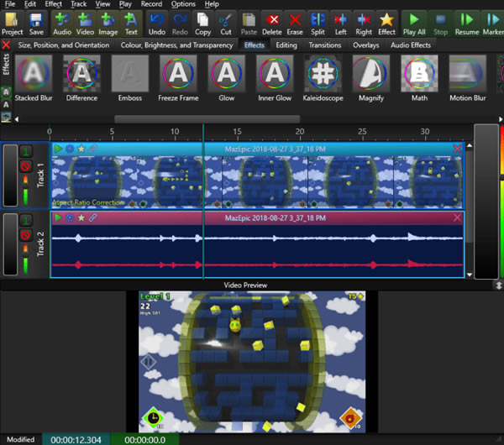Open the Effect menu
Image resolution: width=504 pixels, height=445 pixels.
[54, 4]
